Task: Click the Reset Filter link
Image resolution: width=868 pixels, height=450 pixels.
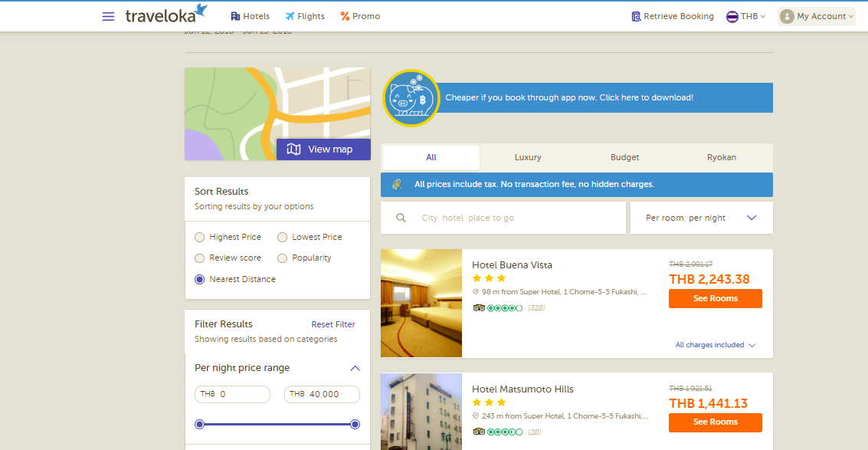Action: (333, 324)
